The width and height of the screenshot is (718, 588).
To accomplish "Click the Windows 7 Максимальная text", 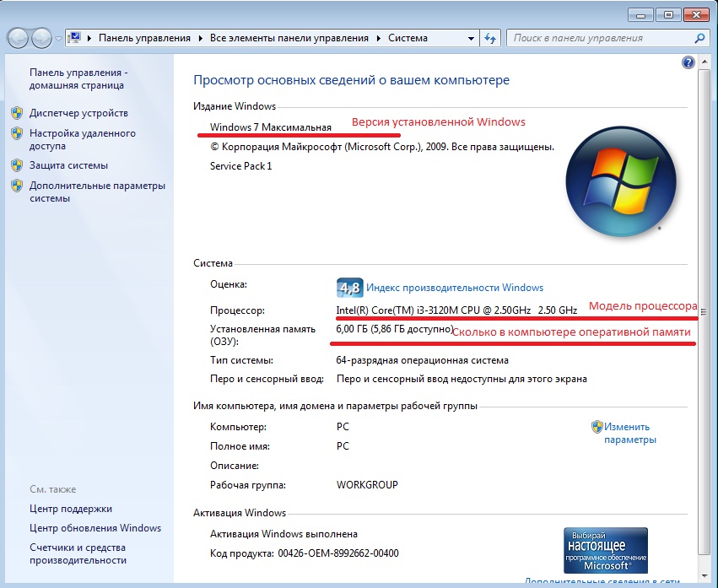I will (271, 127).
